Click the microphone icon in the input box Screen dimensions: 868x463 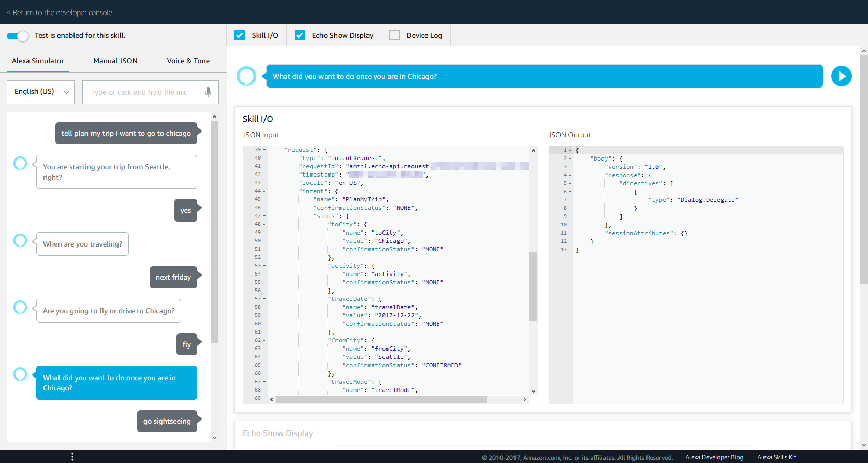coord(208,92)
